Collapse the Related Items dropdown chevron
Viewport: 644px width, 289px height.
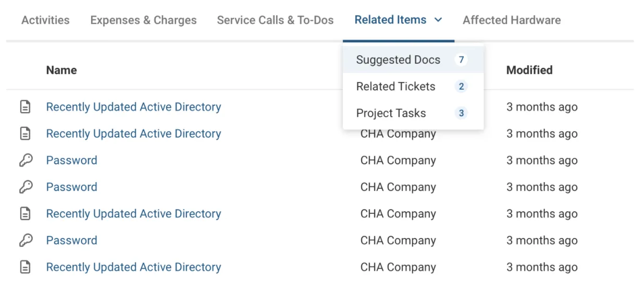coord(438,20)
